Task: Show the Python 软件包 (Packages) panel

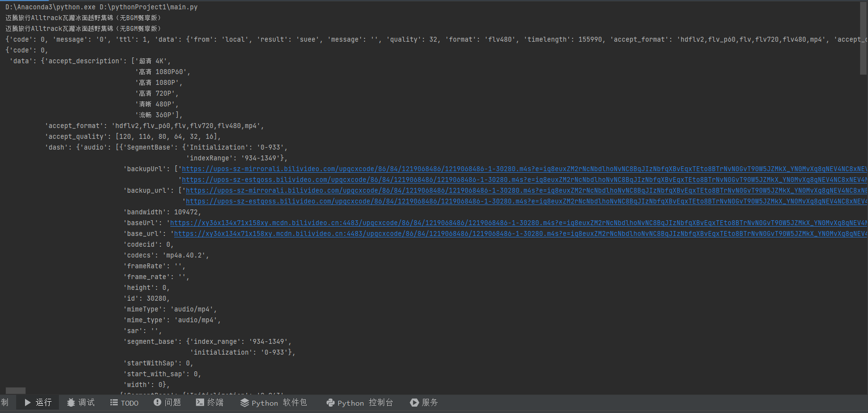Action: 273,403
